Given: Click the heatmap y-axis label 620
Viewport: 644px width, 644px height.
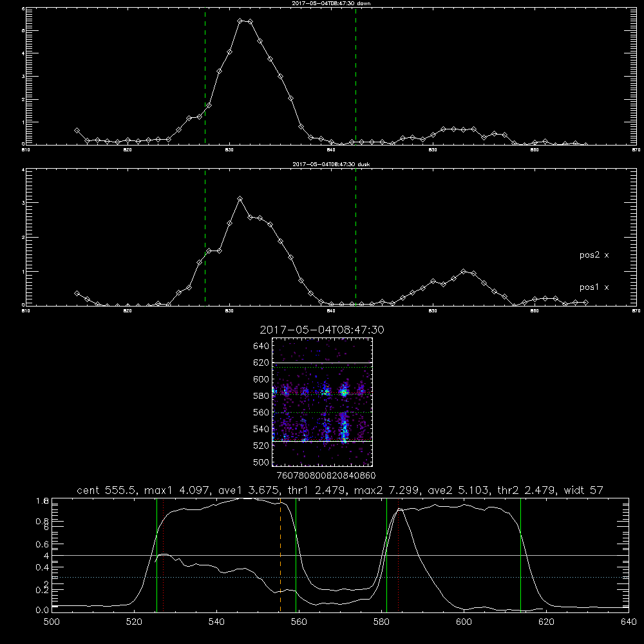Looking at the screenshot, I should [261, 363].
